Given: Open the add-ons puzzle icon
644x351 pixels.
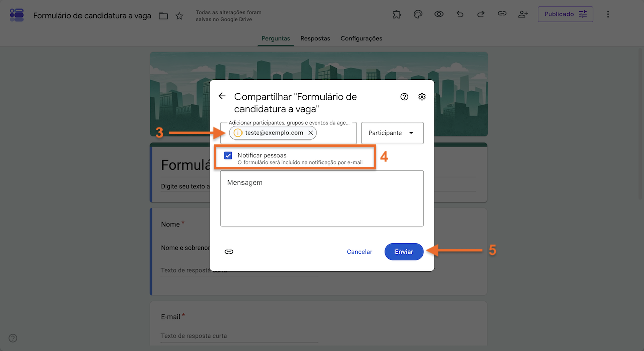Looking at the screenshot, I should coord(397,14).
